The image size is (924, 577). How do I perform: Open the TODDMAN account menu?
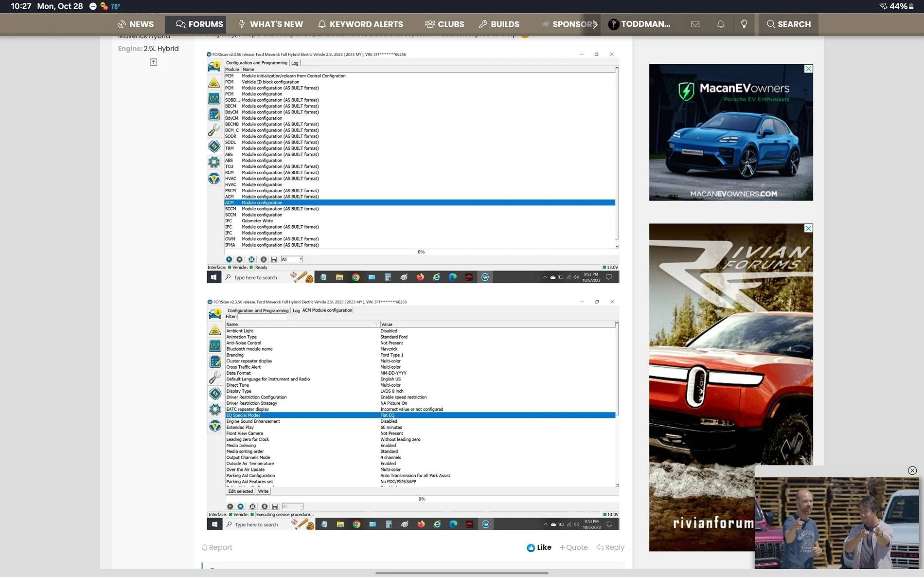[x=640, y=24]
